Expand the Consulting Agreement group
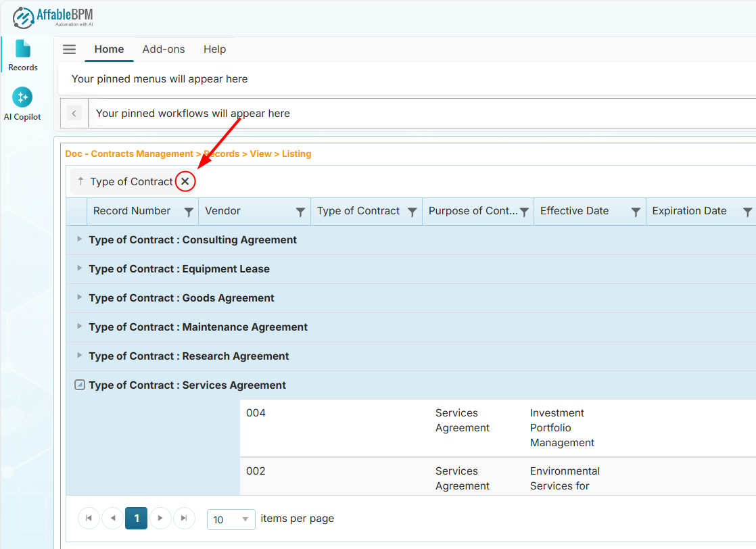The width and height of the screenshot is (756, 549). pos(78,239)
